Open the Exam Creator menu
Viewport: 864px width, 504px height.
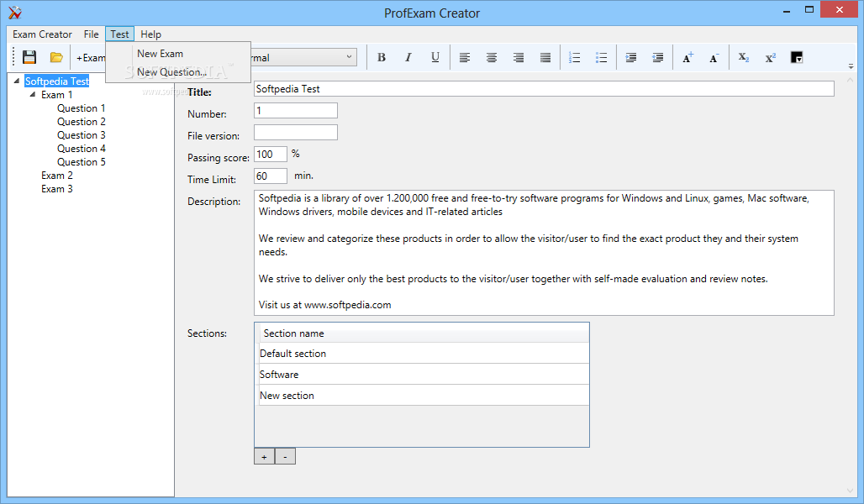coord(42,34)
